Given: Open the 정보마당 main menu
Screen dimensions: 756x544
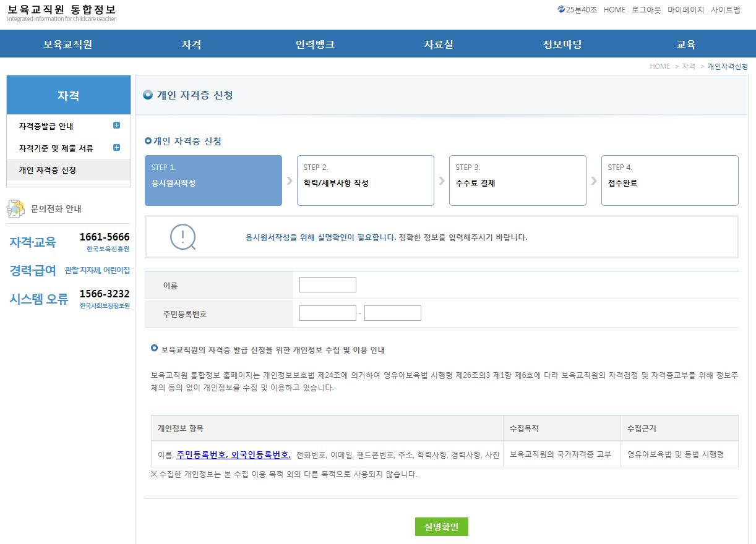Looking at the screenshot, I should click(562, 45).
